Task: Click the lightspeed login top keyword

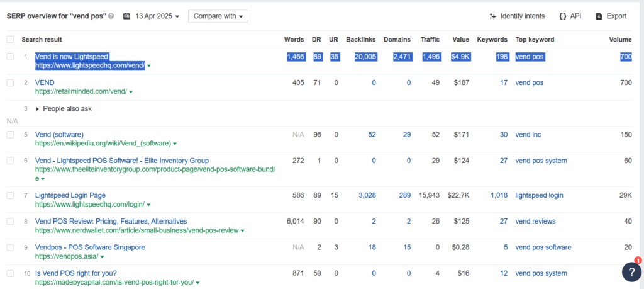Action: click(x=539, y=195)
